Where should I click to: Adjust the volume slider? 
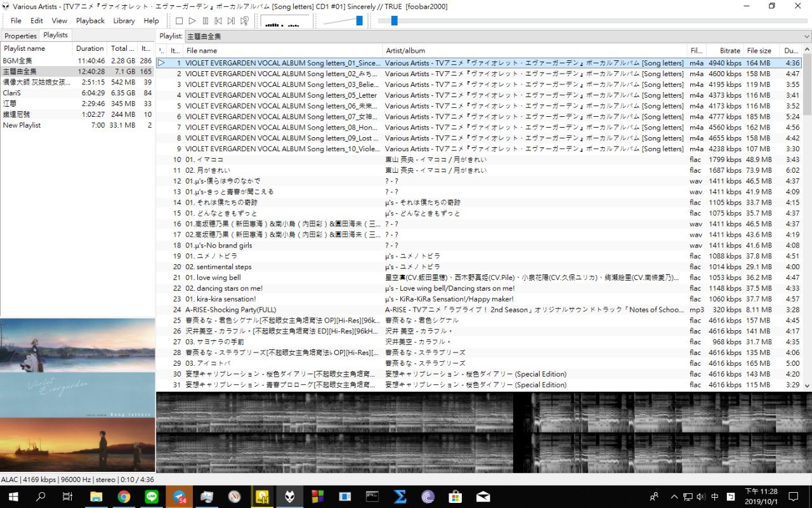tap(343, 21)
